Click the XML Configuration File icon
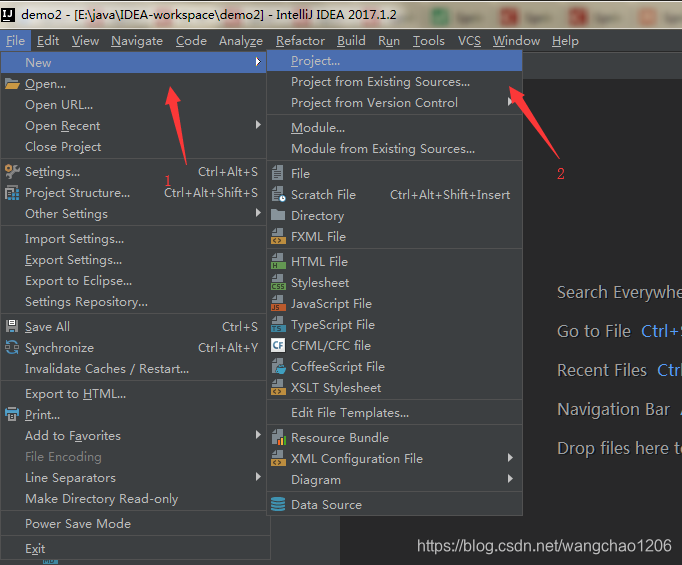 (x=278, y=458)
